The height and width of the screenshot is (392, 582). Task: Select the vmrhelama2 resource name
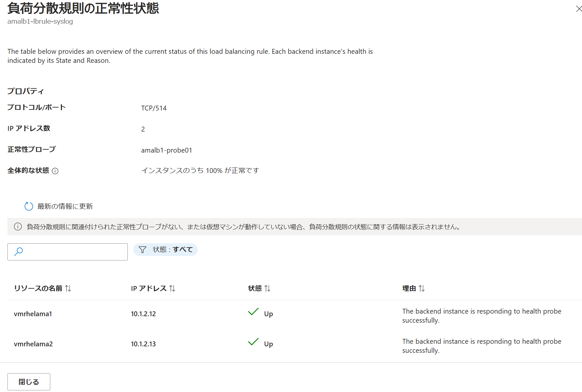point(33,344)
